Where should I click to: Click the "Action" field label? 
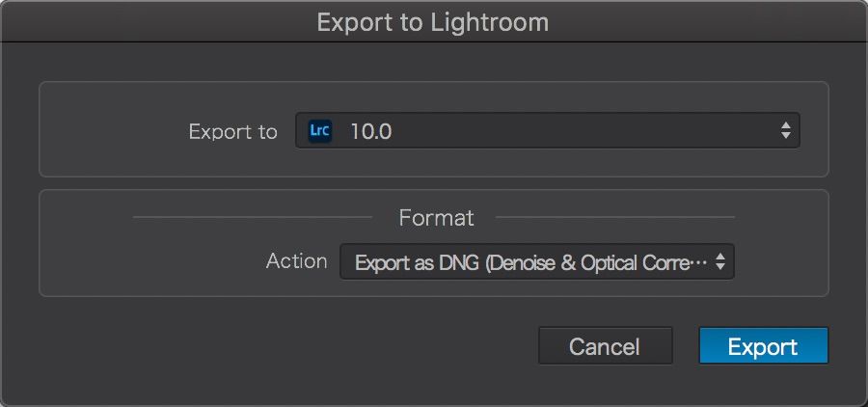click(x=296, y=261)
